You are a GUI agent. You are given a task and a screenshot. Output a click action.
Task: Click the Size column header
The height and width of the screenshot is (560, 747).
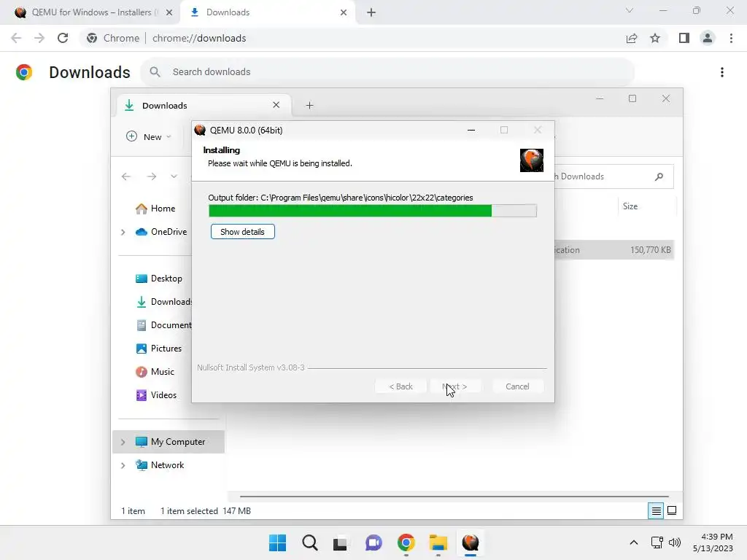point(630,206)
